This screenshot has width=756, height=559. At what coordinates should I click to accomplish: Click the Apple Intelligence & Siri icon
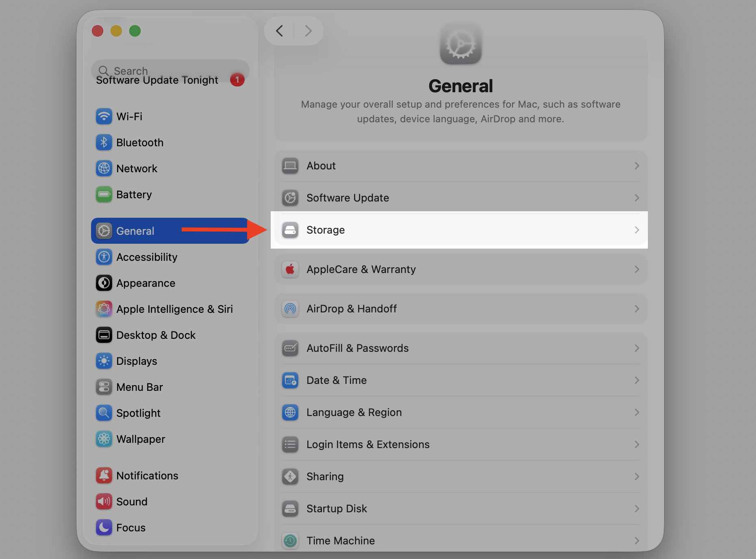[x=104, y=309]
